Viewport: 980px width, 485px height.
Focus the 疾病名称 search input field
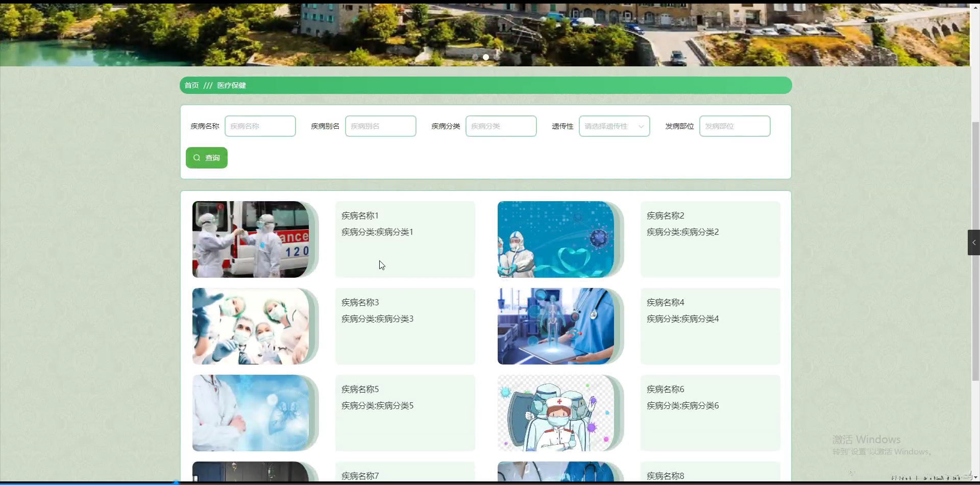(x=260, y=126)
